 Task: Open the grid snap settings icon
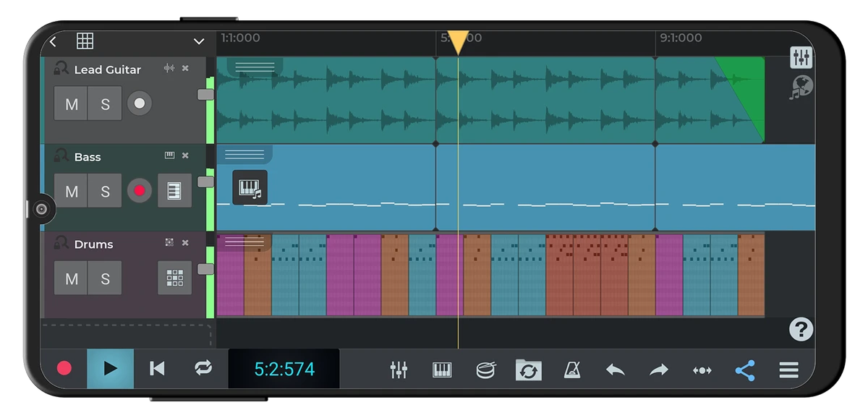(85, 41)
